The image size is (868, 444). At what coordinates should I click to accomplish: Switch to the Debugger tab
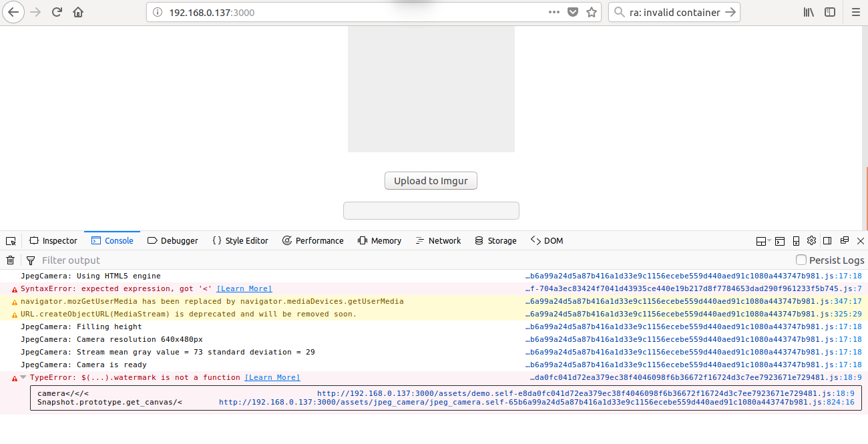pos(172,240)
